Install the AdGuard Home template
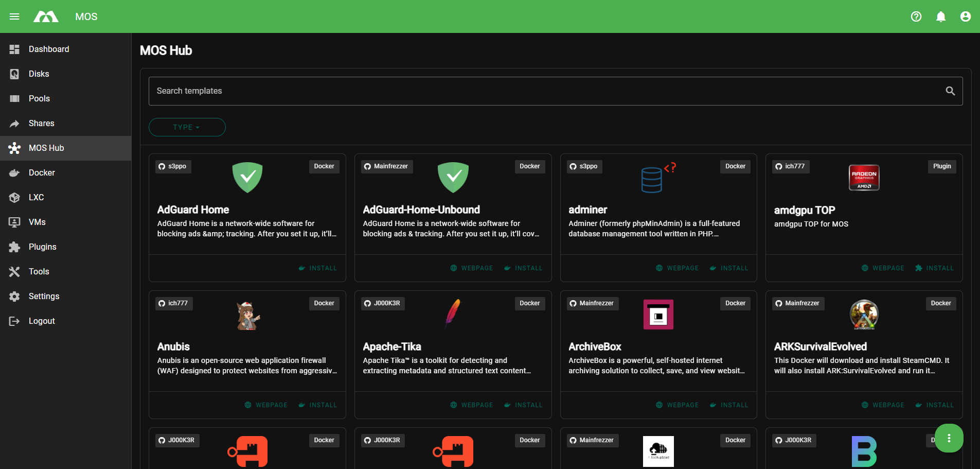Image resolution: width=980 pixels, height=469 pixels. [318, 268]
